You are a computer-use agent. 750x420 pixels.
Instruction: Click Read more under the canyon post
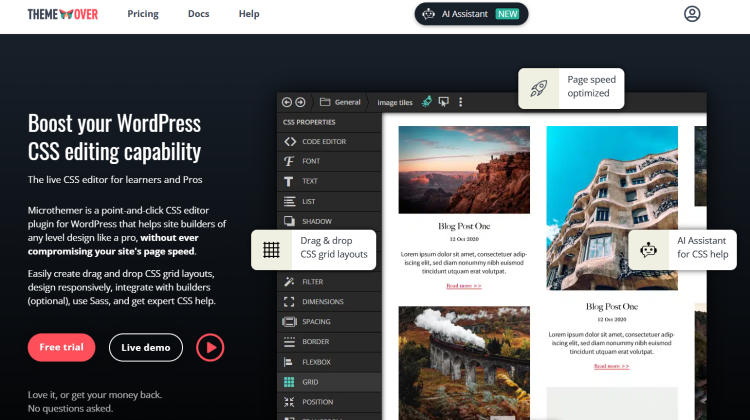[x=464, y=286]
